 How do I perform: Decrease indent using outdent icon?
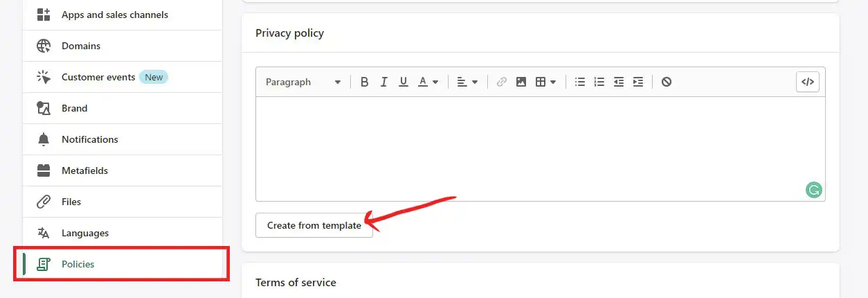tap(619, 82)
